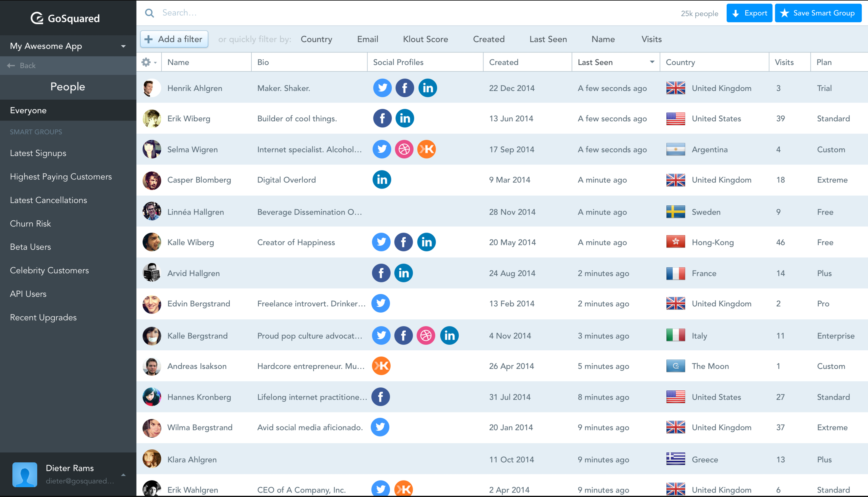Click the GoSquared logo

click(65, 18)
